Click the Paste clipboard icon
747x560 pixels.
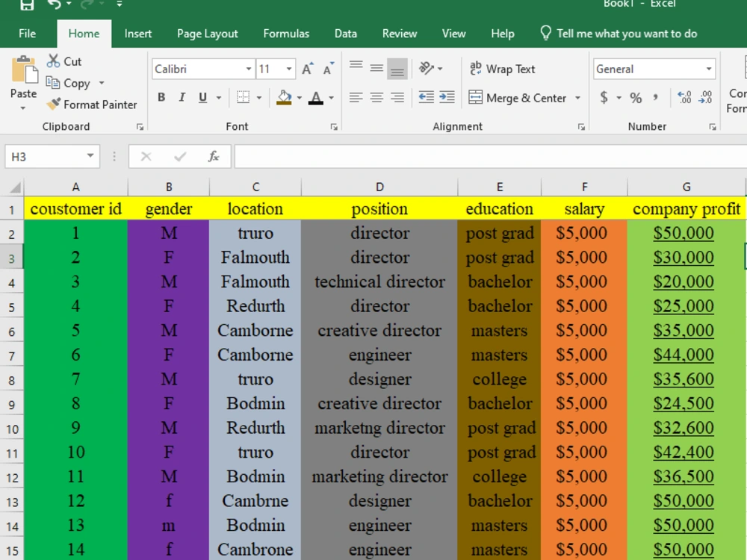[x=25, y=70]
